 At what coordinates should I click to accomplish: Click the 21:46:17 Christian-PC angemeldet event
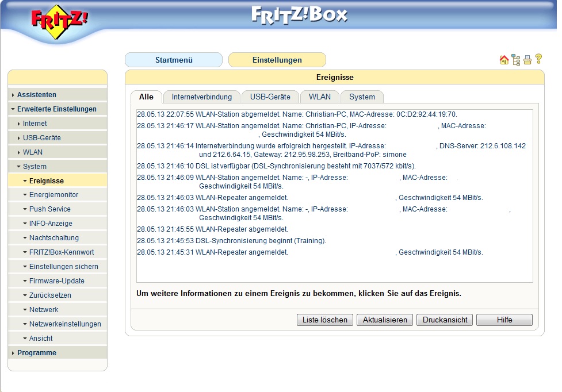point(311,130)
